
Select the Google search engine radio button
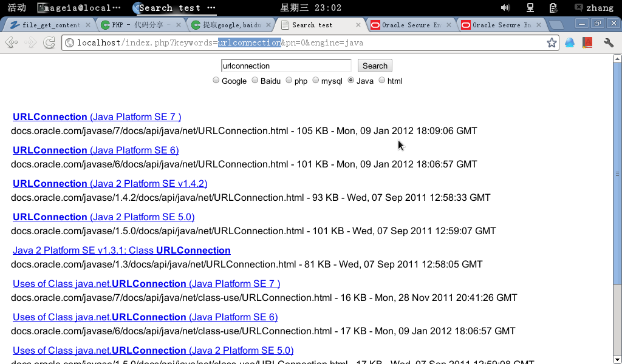[x=216, y=81]
